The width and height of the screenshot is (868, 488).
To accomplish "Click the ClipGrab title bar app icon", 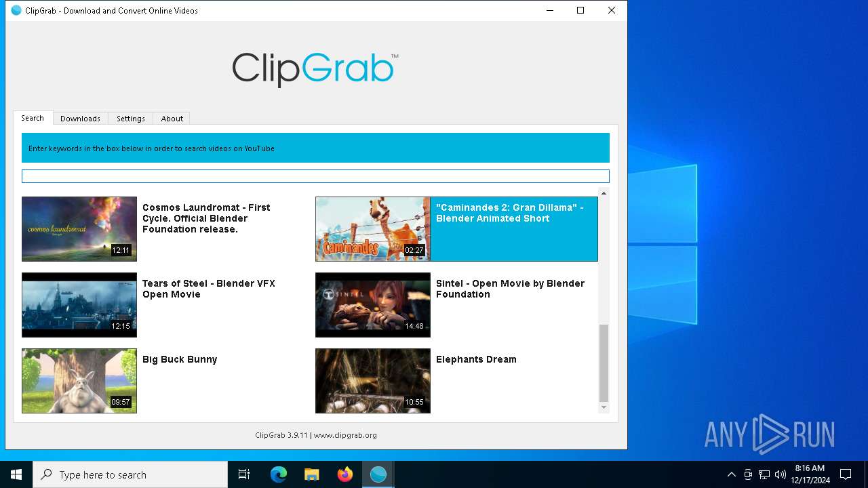I will [x=16, y=10].
